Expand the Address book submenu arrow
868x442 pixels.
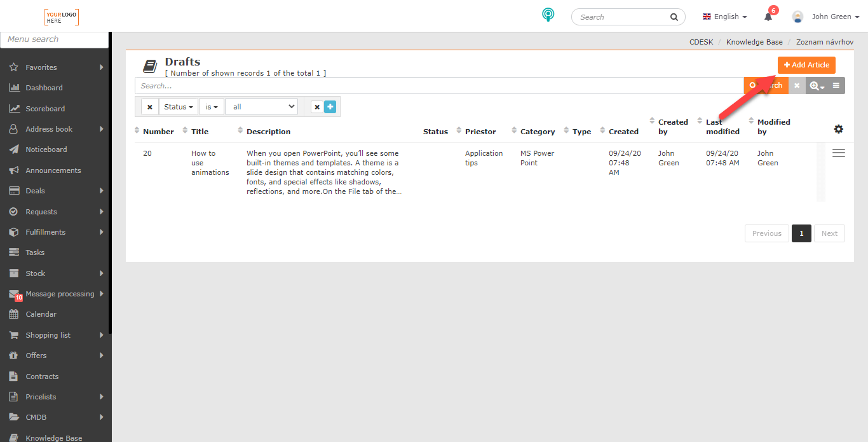tap(102, 129)
